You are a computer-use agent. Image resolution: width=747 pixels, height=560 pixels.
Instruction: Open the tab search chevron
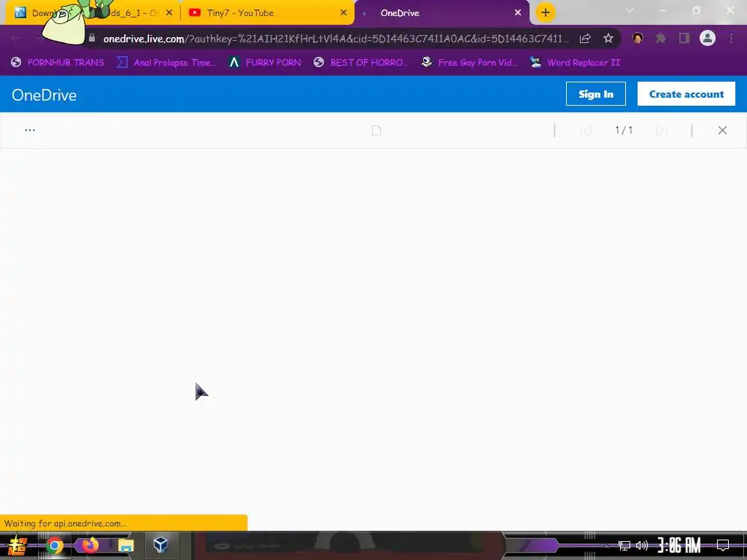[x=630, y=10]
